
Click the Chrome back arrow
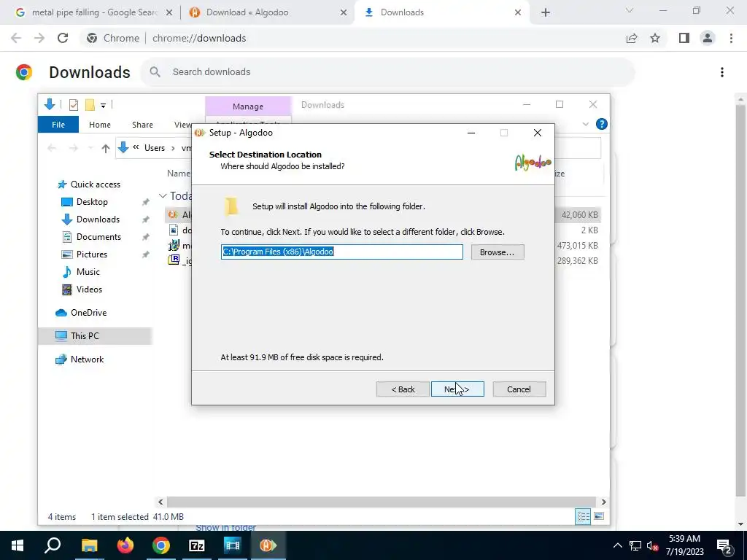tap(16, 38)
